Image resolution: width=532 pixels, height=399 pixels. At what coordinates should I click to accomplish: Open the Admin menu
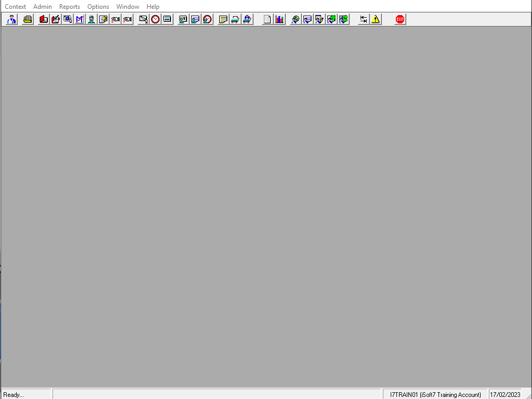[43, 7]
